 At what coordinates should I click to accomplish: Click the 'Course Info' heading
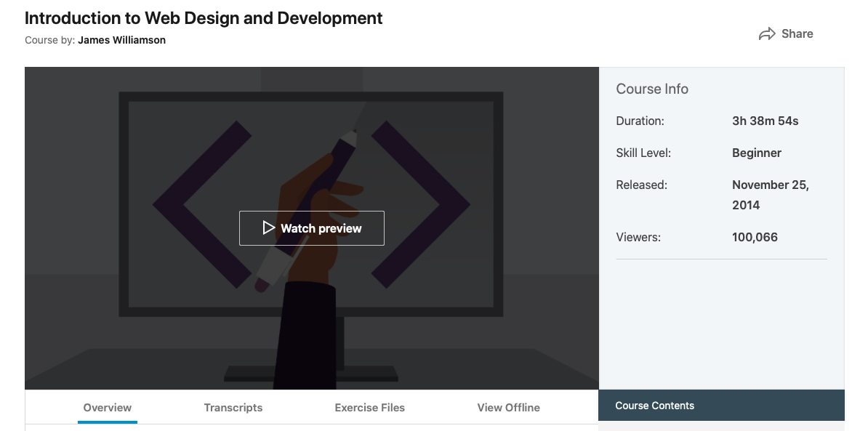(x=652, y=89)
